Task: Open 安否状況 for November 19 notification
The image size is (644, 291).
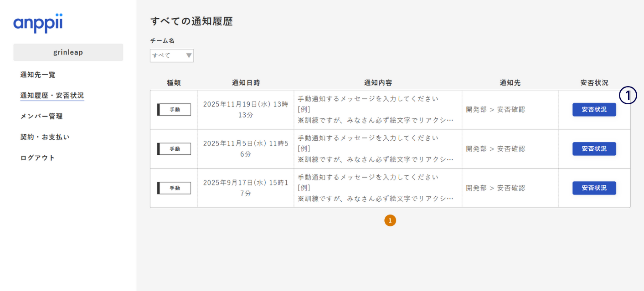Action: (594, 110)
